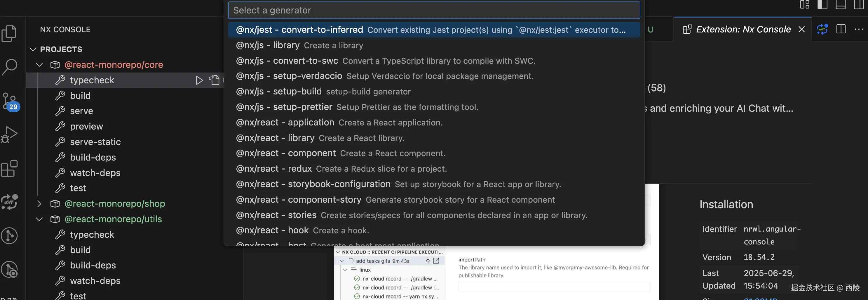Open the Extensions view in activity bar
The height and width of the screenshot is (300, 868).
coord(9,168)
